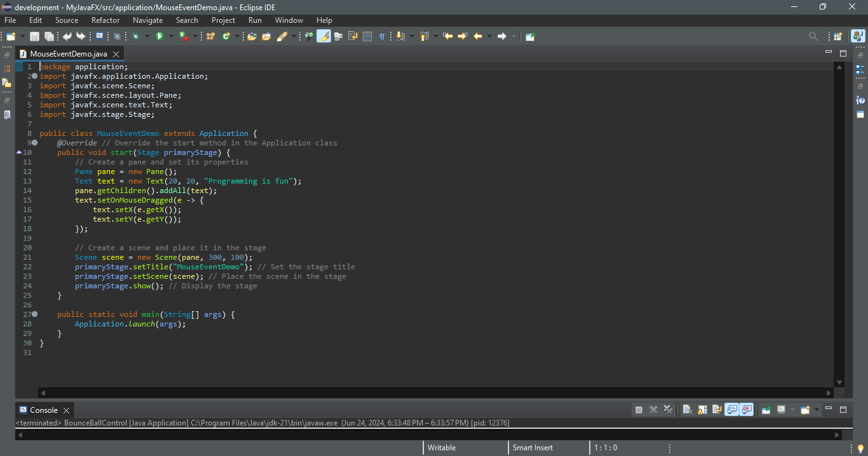Click the Debug bug icon

click(135, 36)
